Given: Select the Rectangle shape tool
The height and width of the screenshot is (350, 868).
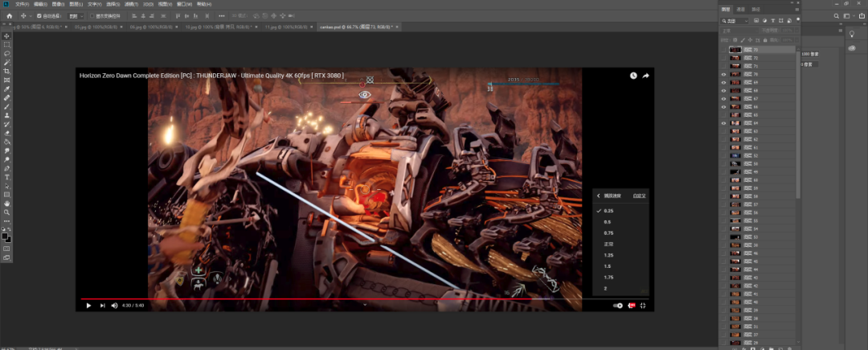Looking at the screenshot, I should point(6,195).
